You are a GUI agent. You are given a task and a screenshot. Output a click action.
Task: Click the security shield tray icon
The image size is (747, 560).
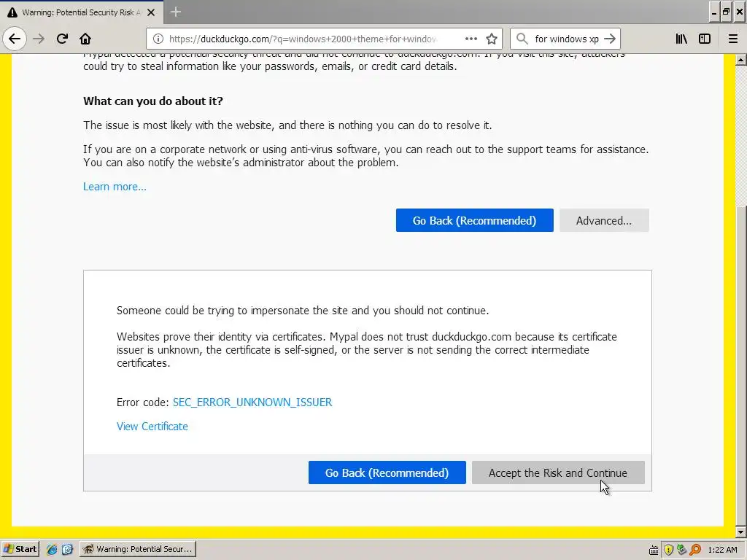point(668,550)
